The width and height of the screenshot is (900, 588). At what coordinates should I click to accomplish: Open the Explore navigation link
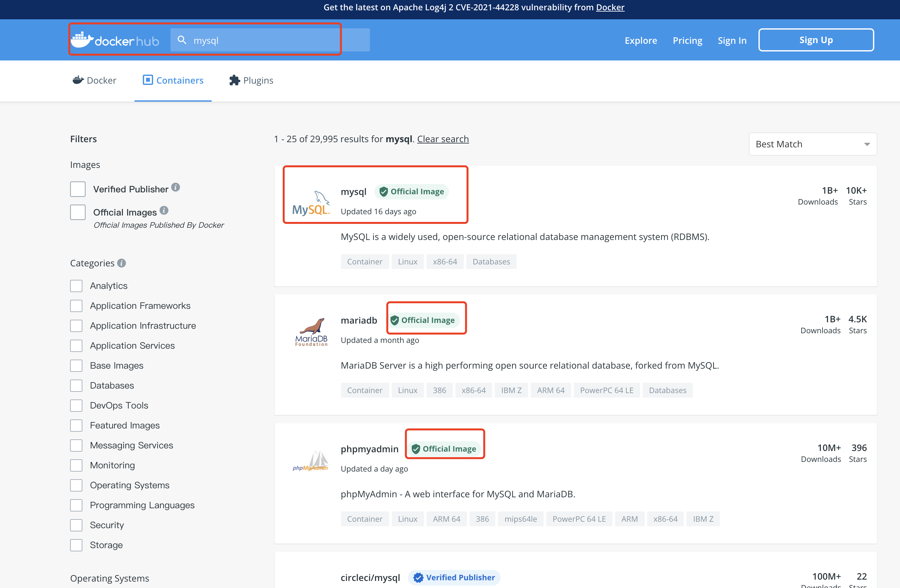point(641,40)
